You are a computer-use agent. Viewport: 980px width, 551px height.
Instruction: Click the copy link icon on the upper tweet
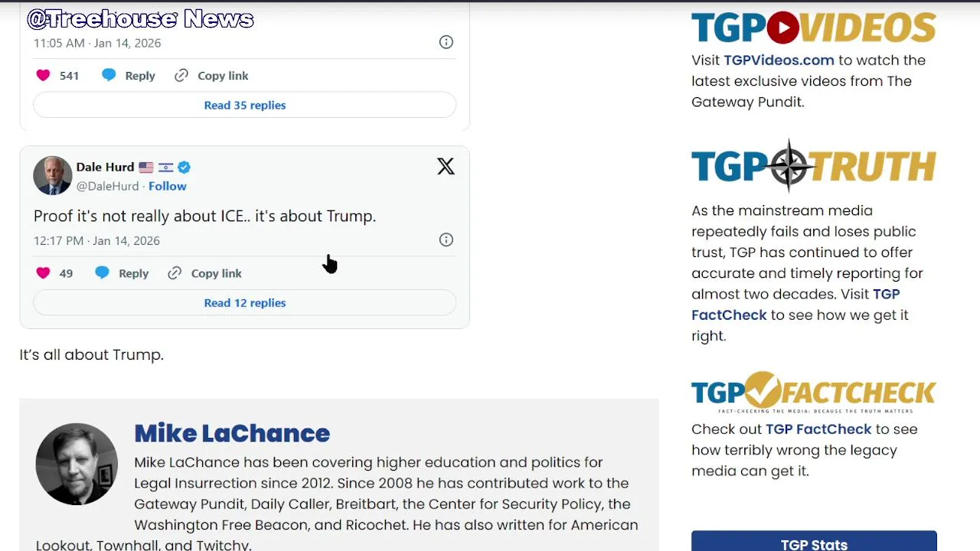181,75
